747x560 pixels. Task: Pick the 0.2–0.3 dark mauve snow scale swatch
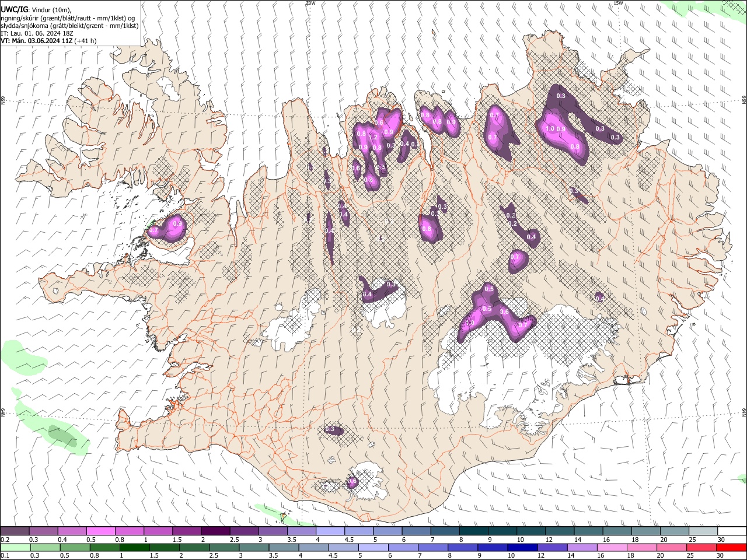(15, 531)
